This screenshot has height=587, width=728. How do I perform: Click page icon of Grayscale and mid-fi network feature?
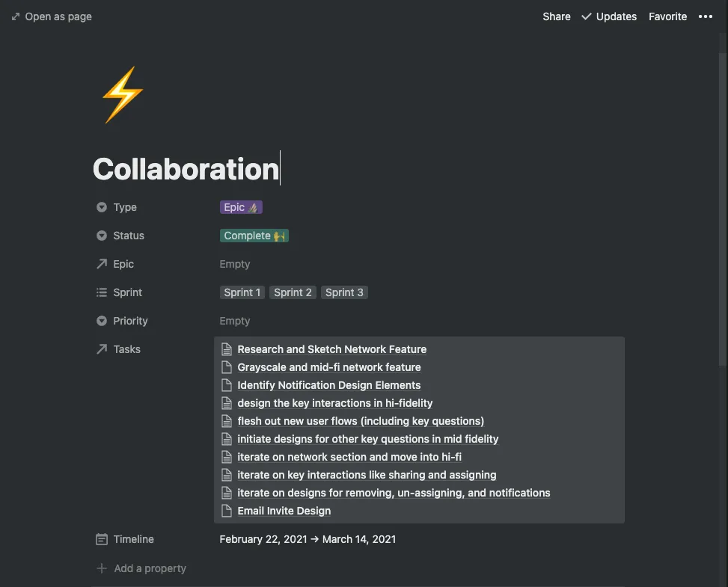(227, 367)
